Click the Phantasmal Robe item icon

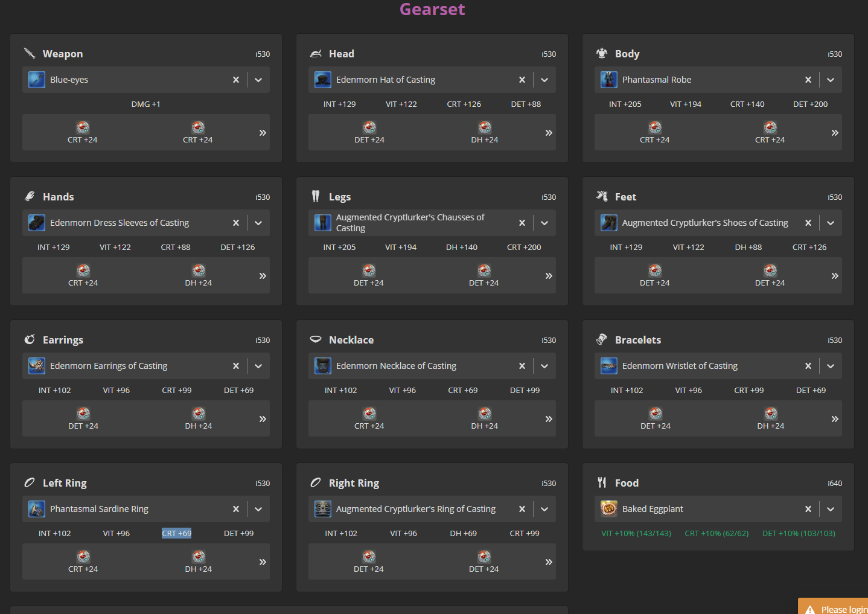click(609, 80)
